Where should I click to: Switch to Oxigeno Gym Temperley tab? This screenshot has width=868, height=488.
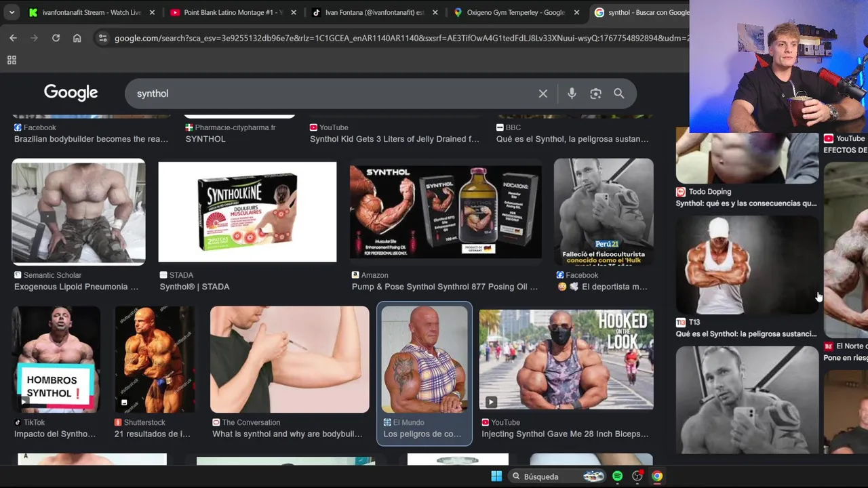pyautogui.click(x=515, y=12)
